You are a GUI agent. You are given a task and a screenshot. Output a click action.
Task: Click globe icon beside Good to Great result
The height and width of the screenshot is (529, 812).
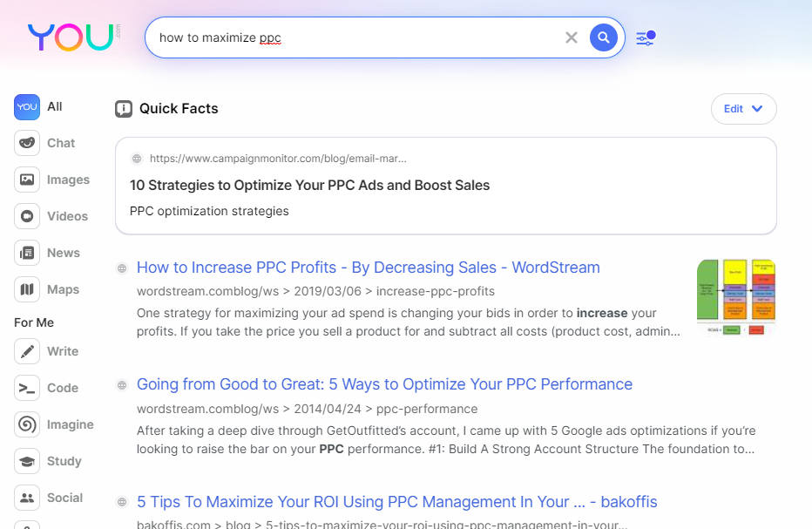pos(122,385)
